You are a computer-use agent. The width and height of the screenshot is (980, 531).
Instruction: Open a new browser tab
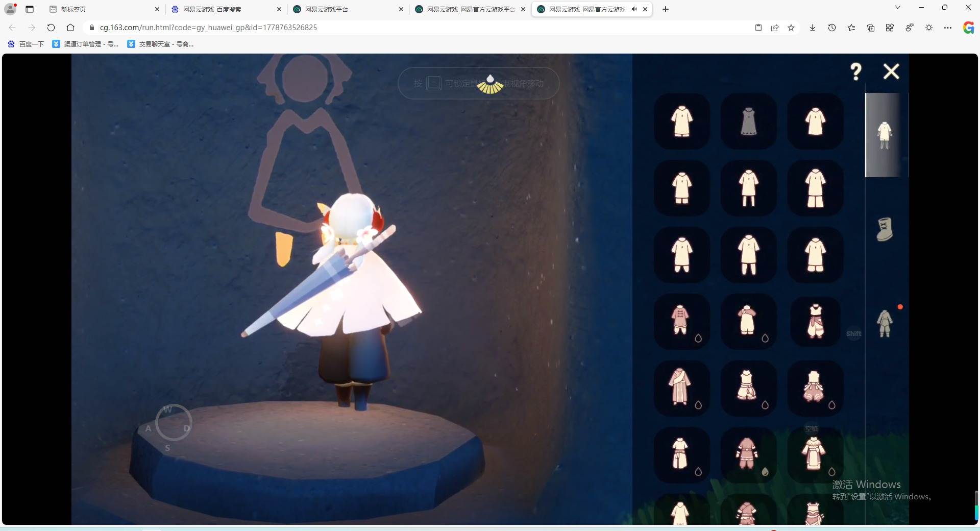tap(666, 9)
